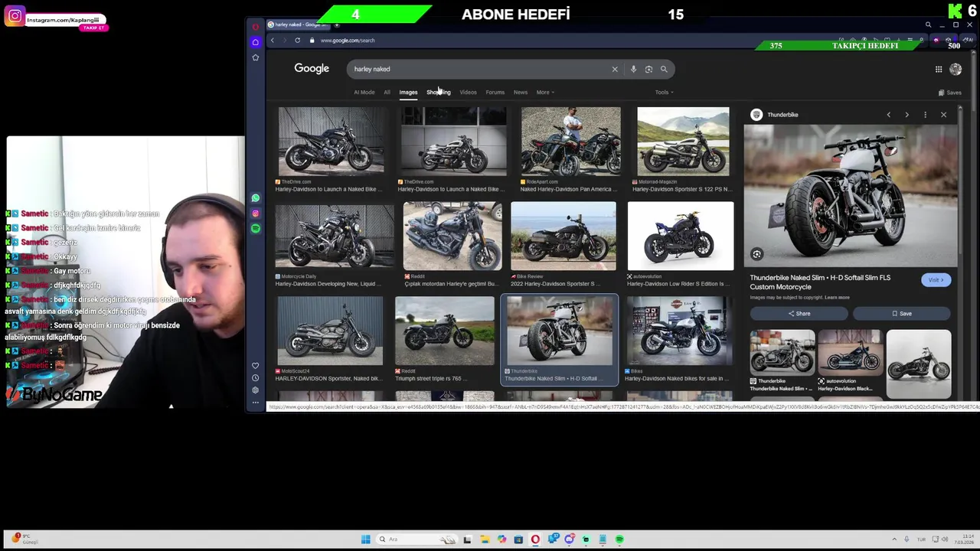Open the Windows Start menu
The height and width of the screenshot is (551, 980).
(x=366, y=540)
